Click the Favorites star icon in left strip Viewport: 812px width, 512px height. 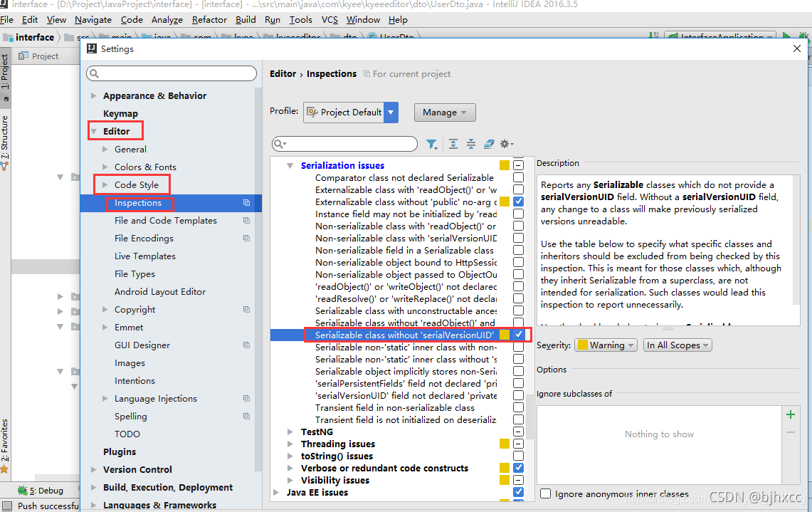coord(4,469)
